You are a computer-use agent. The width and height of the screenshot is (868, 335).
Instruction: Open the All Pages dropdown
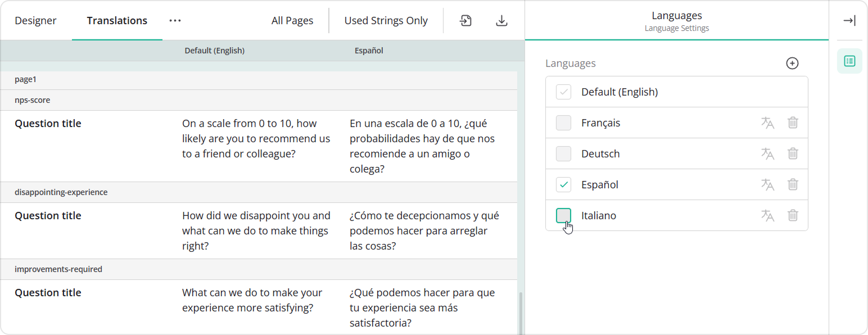292,20
